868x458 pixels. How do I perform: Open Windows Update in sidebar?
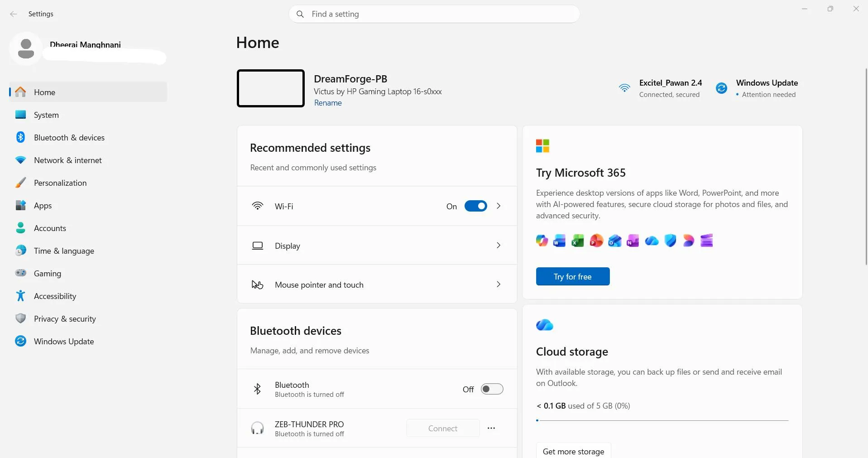coord(88,341)
